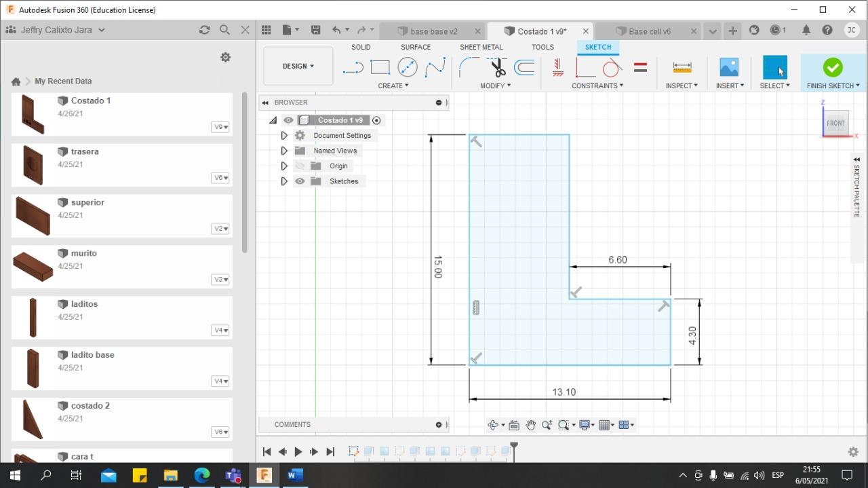Viewport: 868px width, 488px height.
Task: Expand Sketches in browser
Action: 284,181
